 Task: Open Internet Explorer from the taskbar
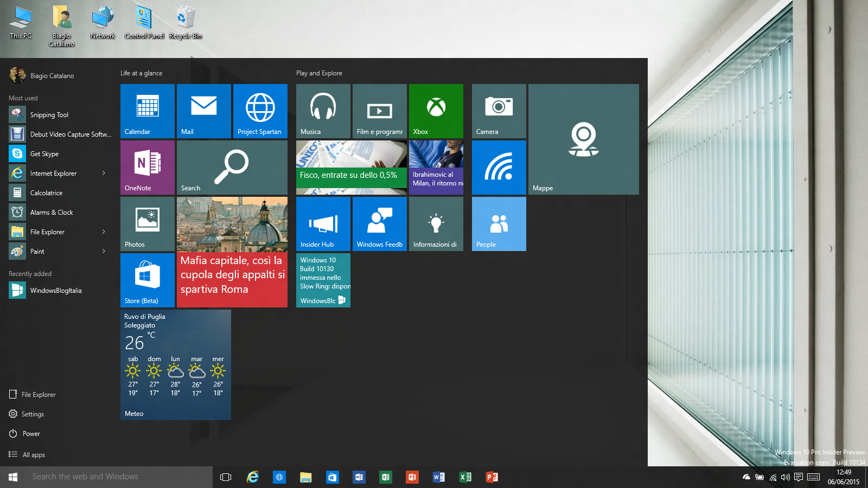point(253,477)
